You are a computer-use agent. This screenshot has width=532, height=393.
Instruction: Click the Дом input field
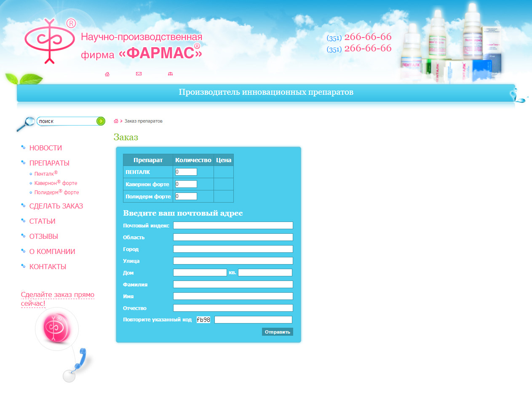coord(200,273)
